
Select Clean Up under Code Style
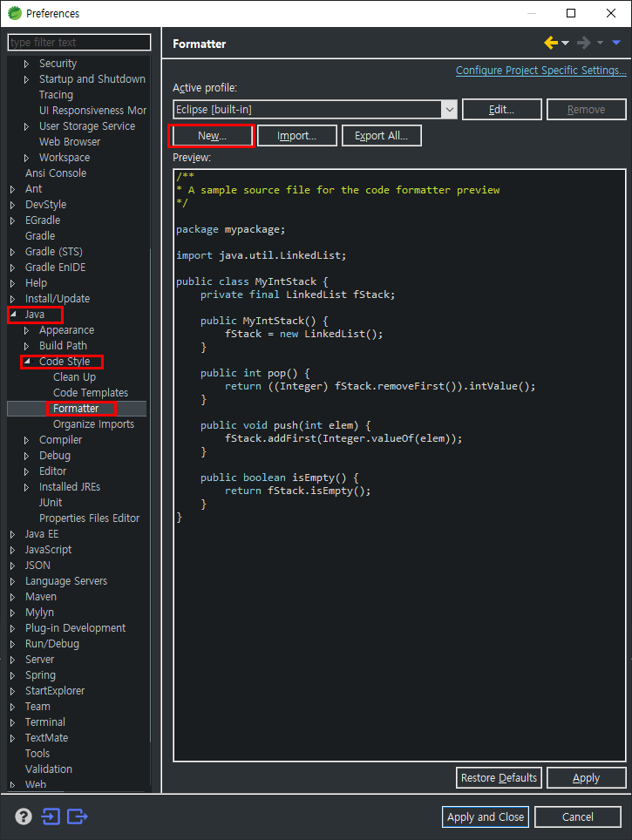pos(74,377)
